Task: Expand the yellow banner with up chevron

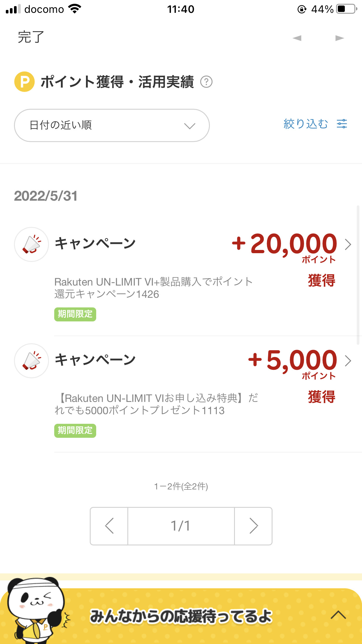Action: [x=338, y=615]
